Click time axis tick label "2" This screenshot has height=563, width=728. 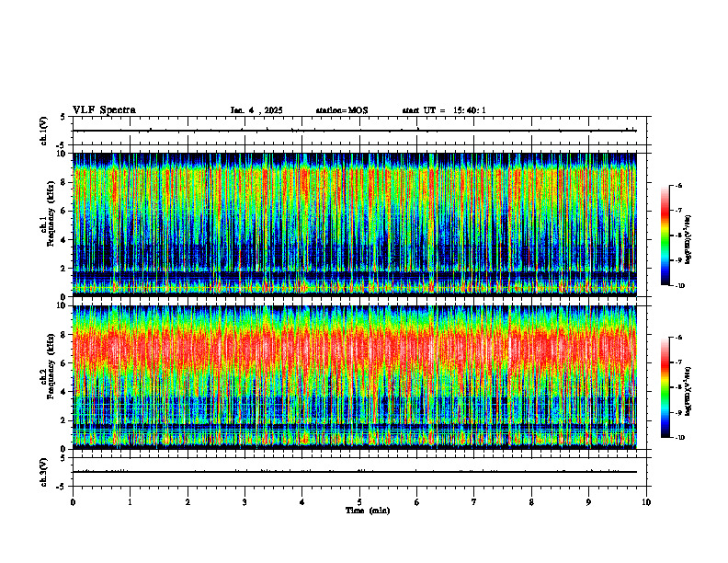point(188,502)
